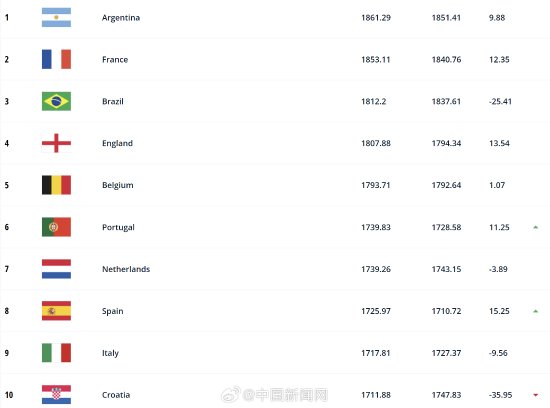Click Portugal's green up-arrow rank indicator
The height and width of the screenshot is (408, 550).
coord(536,227)
